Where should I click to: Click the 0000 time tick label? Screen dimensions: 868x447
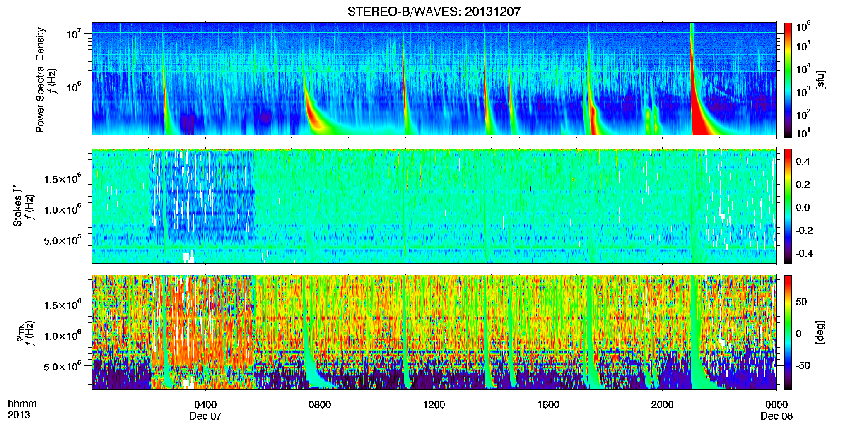776,404
